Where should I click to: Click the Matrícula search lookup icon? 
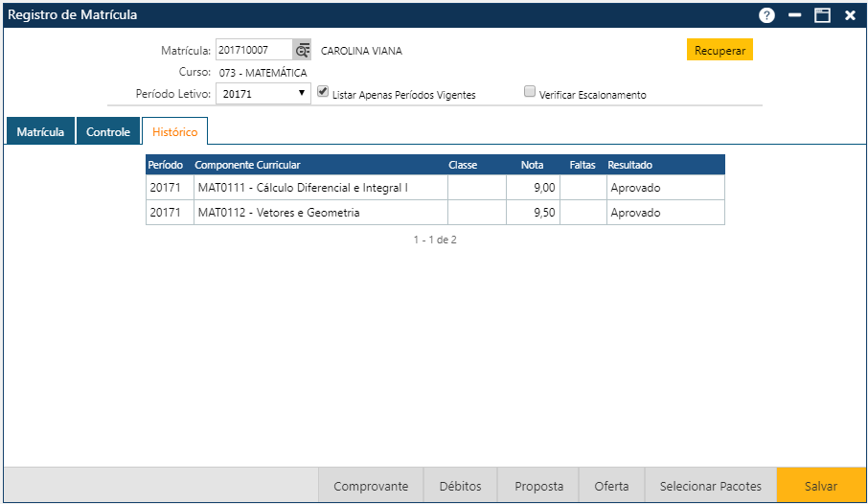303,51
